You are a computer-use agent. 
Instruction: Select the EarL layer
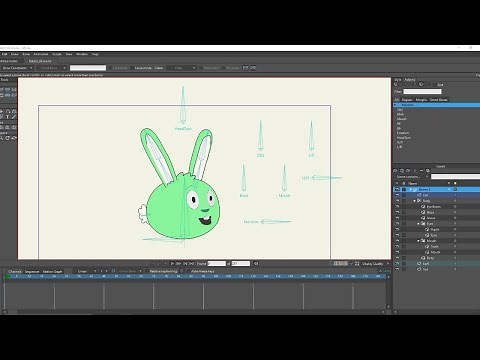(x=426, y=264)
